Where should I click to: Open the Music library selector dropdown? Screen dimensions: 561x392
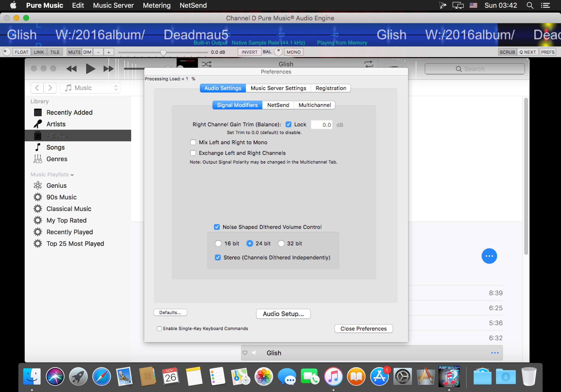pyautogui.click(x=90, y=88)
